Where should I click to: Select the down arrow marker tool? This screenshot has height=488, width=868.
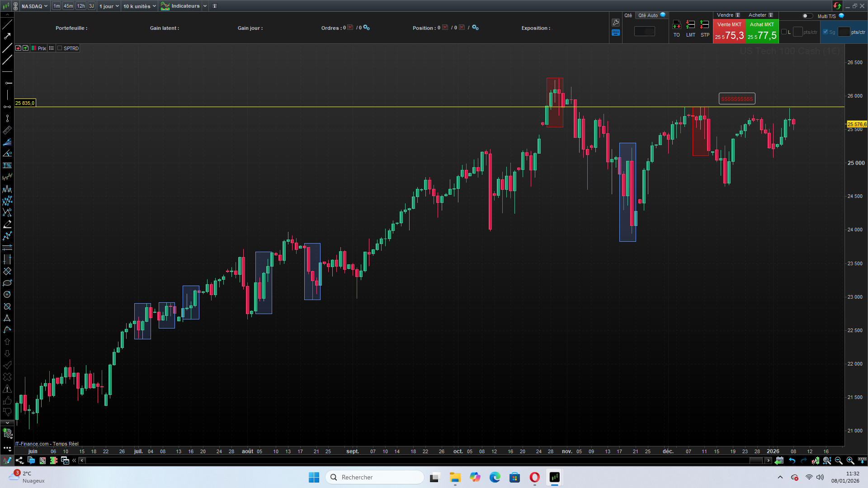pyautogui.click(x=7, y=353)
